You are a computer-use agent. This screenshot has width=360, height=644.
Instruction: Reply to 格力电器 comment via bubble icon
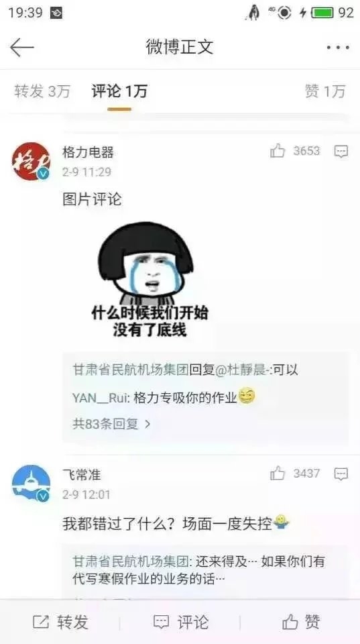click(x=341, y=152)
